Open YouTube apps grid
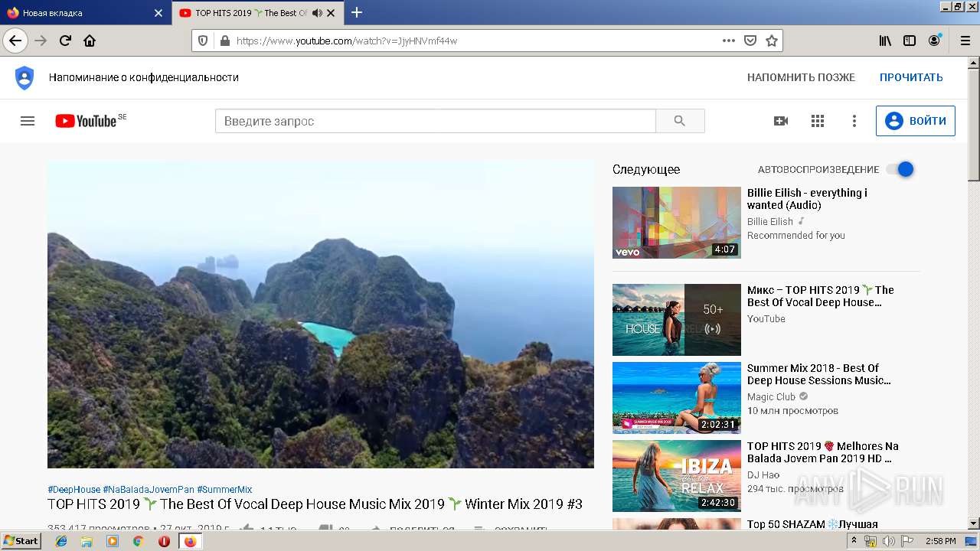The height and width of the screenshot is (551, 980). click(818, 121)
